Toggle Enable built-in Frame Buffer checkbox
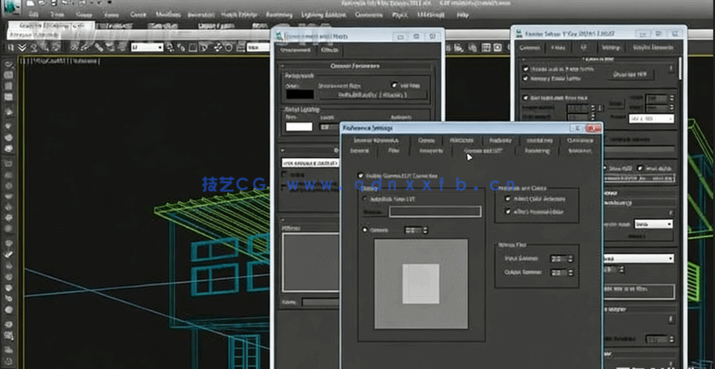The height and width of the screenshot is (369, 715). pos(526,68)
